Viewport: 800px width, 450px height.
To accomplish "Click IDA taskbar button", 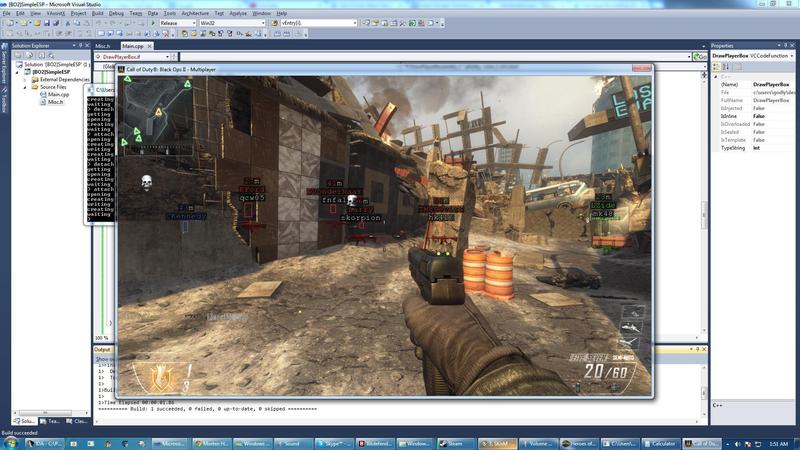I will [x=45, y=444].
